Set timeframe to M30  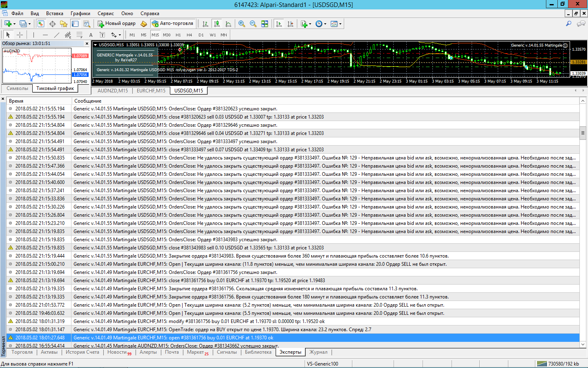167,35
